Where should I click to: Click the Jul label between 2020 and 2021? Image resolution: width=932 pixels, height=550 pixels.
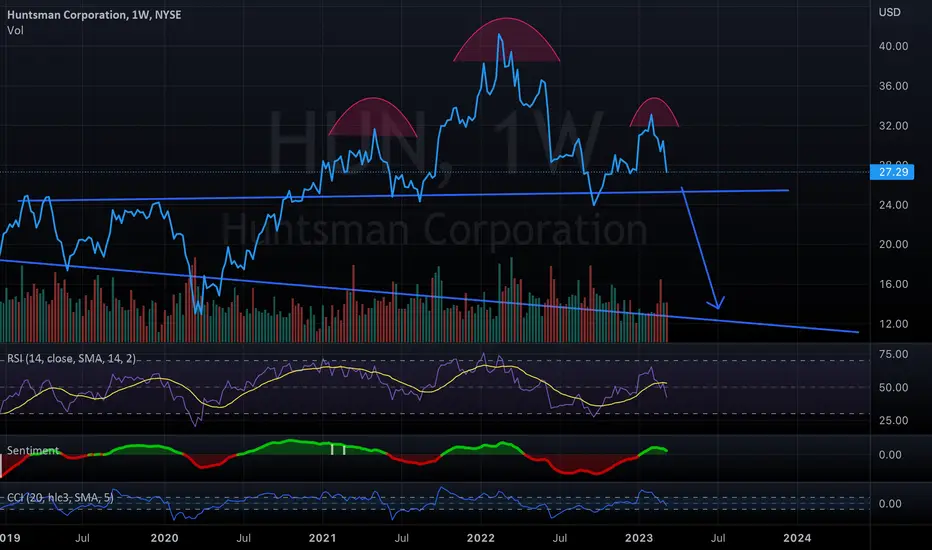pyautogui.click(x=243, y=538)
